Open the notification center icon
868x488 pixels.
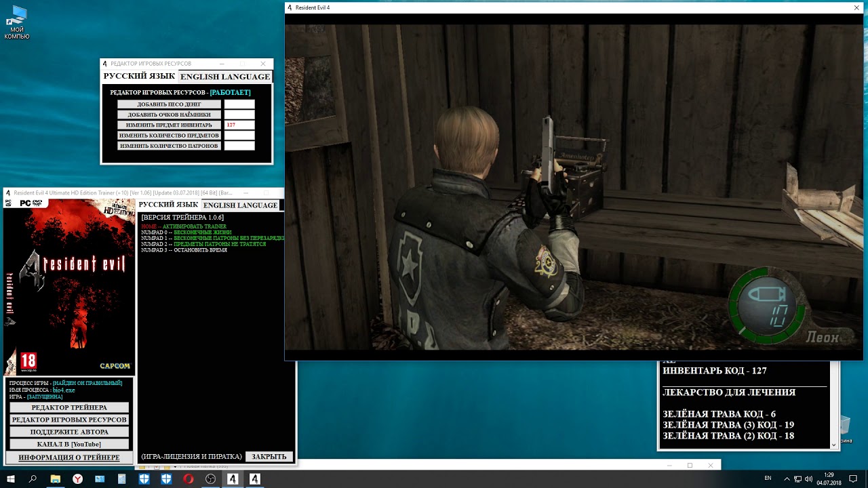pos(853,479)
